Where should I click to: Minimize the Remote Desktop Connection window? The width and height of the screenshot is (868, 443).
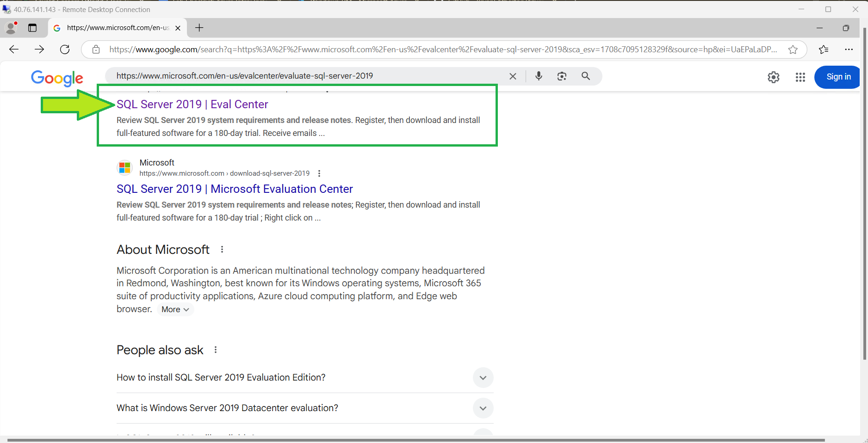801,9
